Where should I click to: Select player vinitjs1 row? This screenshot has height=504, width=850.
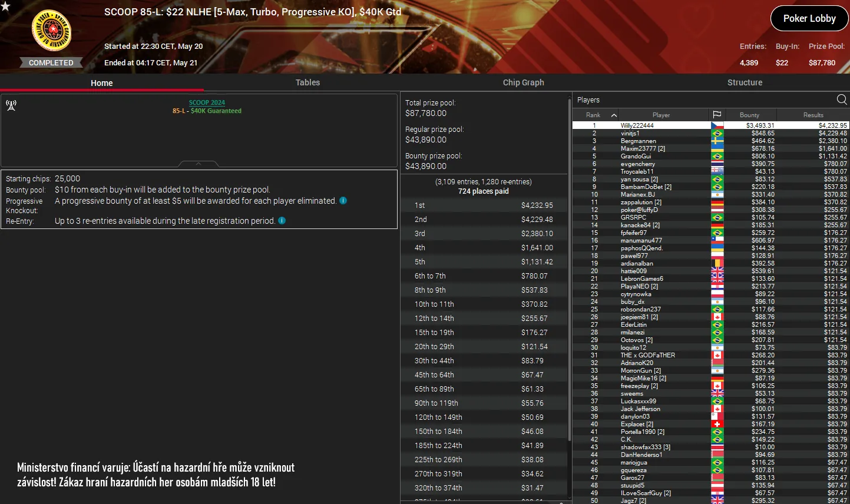coord(711,133)
